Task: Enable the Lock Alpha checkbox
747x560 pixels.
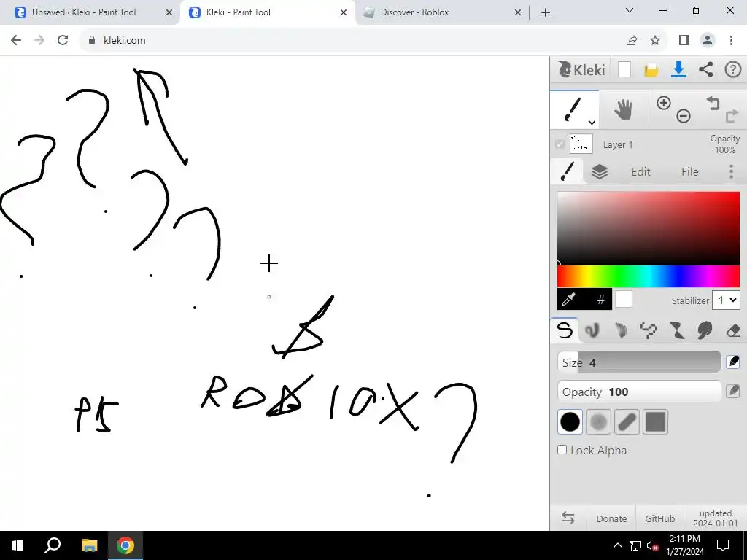Action: click(562, 449)
